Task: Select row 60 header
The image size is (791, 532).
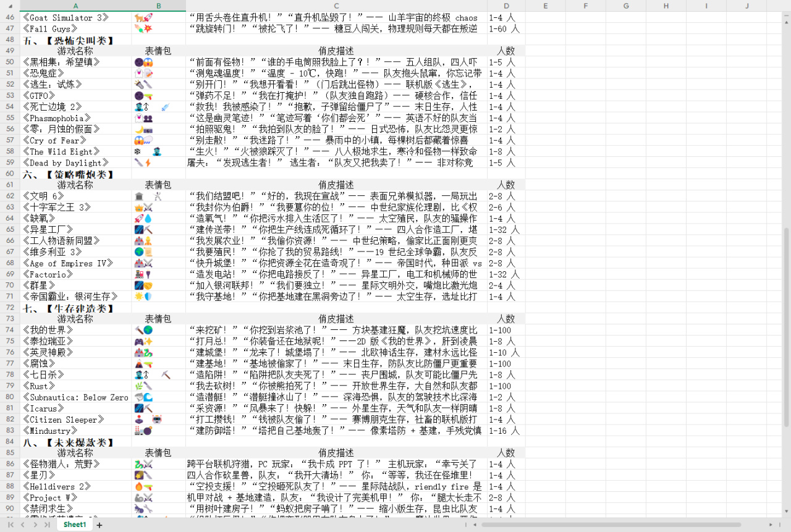Action: pos(10,174)
